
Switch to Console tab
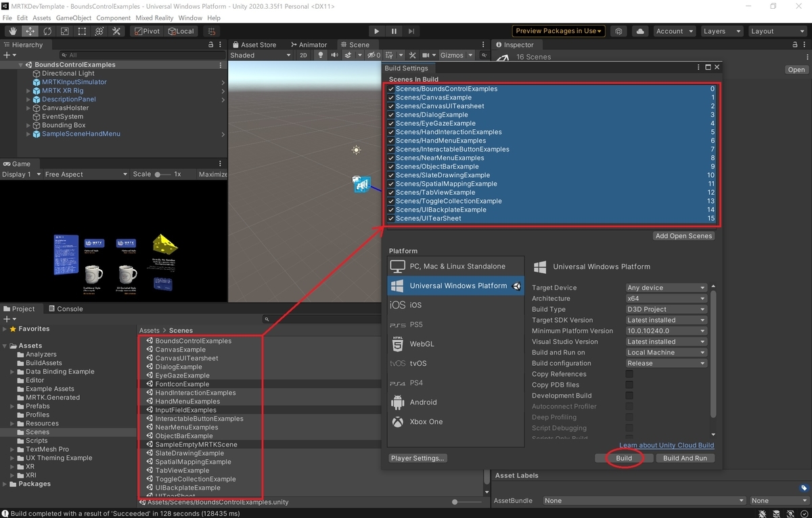(x=65, y=309)
